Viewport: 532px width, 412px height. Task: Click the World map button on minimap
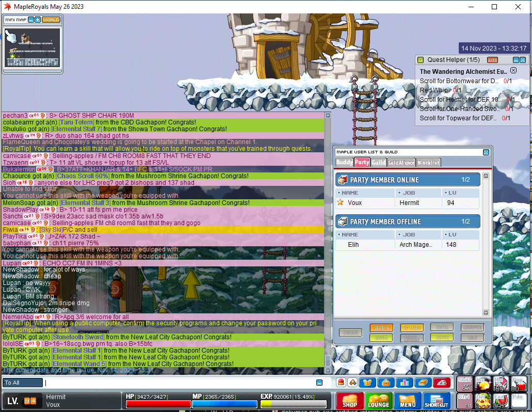point(51,20)
